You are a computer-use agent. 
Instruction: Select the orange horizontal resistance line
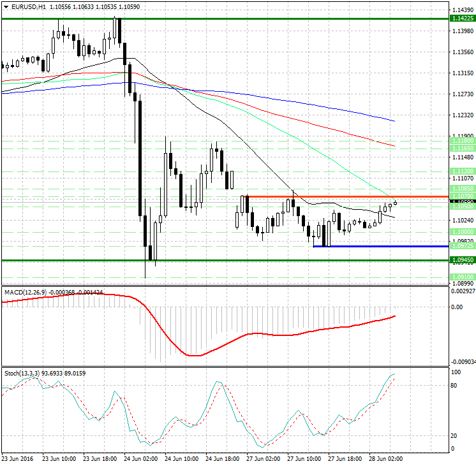[x=346, y=196]
